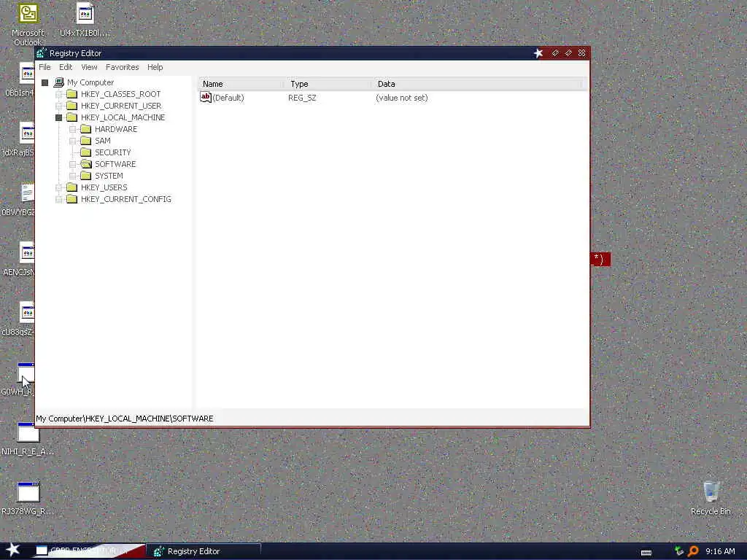This screenshot has height=560, width=747.
Task: Click the SAM folder icon
Action: [x=86, y=141]
